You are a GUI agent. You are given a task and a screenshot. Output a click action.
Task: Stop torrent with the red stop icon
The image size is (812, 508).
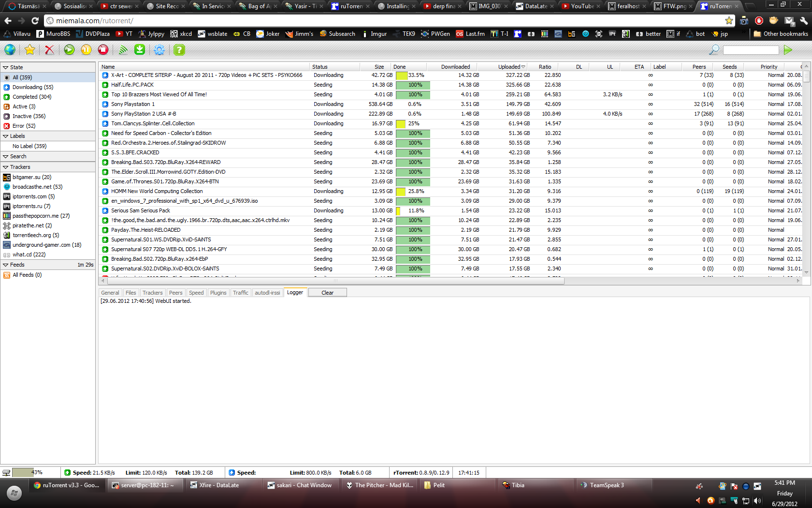pos(103,50)
